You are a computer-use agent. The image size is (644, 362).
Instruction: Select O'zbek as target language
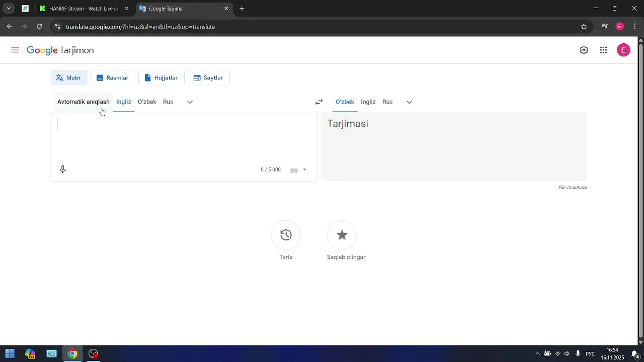(345, 102)
